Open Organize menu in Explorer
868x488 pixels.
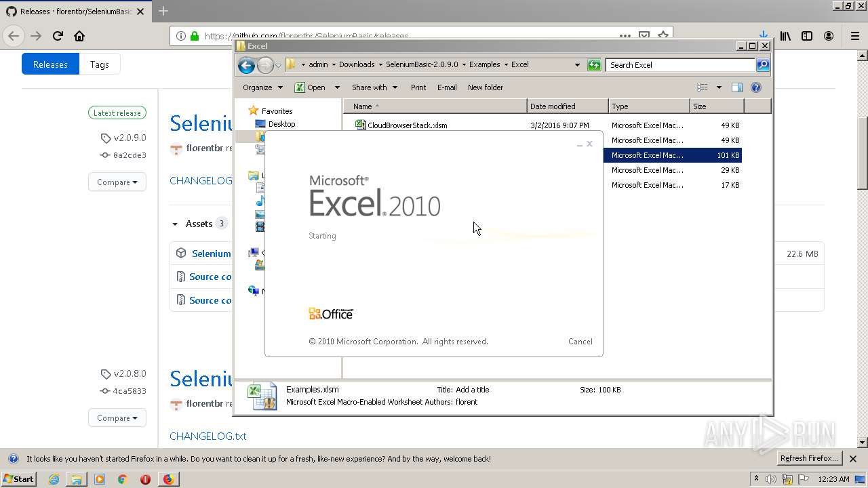click(262, 87)
